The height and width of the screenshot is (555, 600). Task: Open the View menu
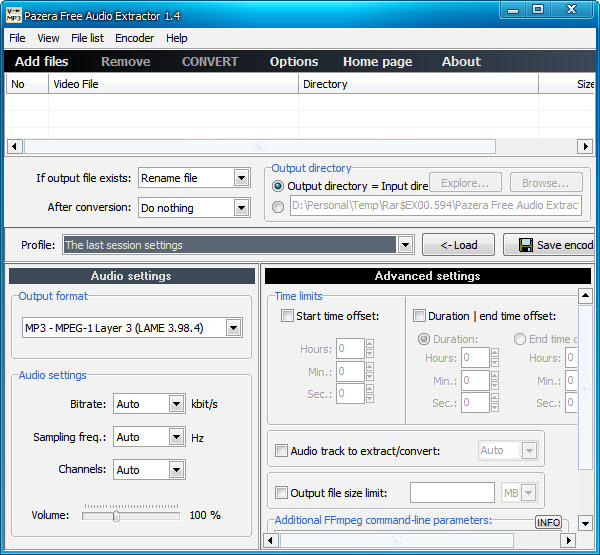48,38
